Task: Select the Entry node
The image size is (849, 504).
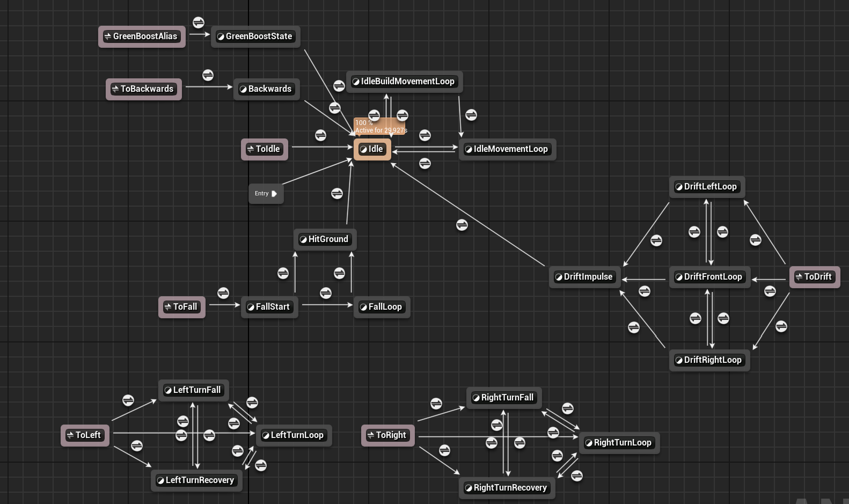Action: click(x=266, y=194)
